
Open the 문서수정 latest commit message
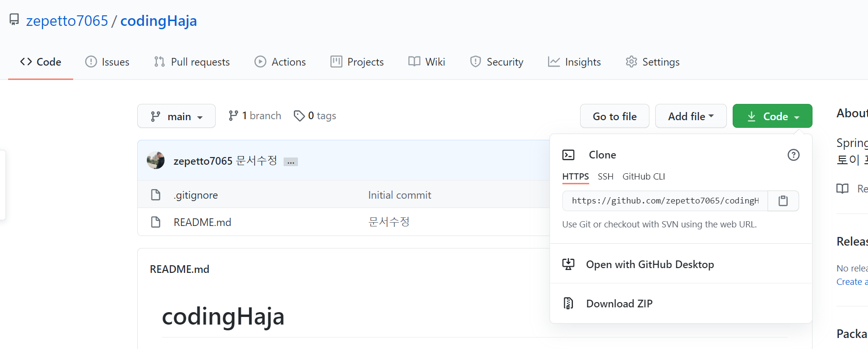tap(257, 160)
